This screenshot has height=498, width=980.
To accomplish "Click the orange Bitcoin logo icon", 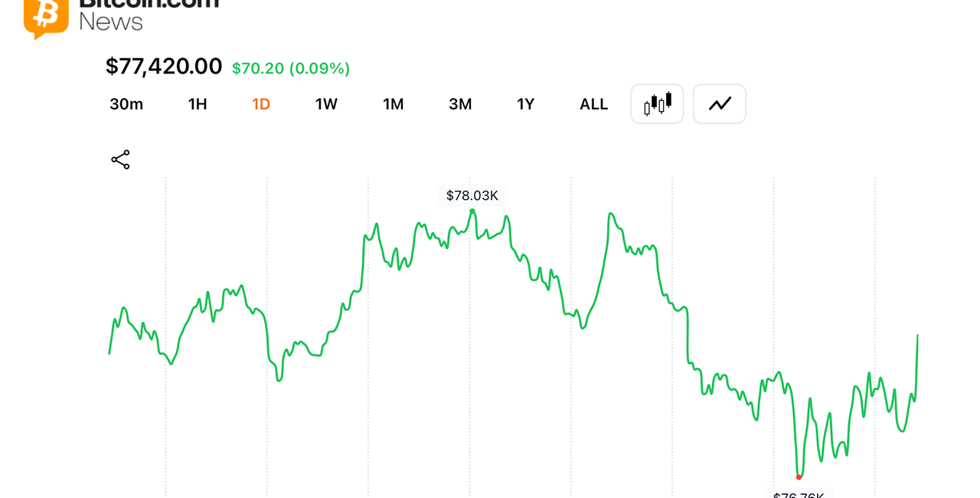I will click(x=46, y=16).
